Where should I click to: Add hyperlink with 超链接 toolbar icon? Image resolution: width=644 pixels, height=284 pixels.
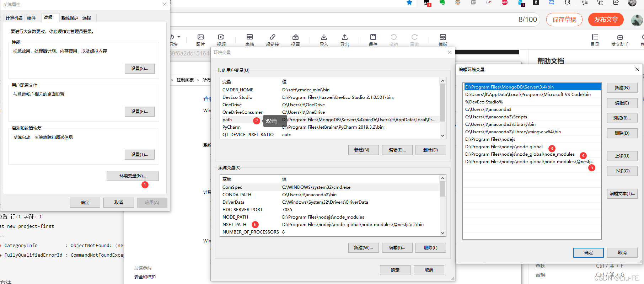pyautogui.click(x=273, y=40)
